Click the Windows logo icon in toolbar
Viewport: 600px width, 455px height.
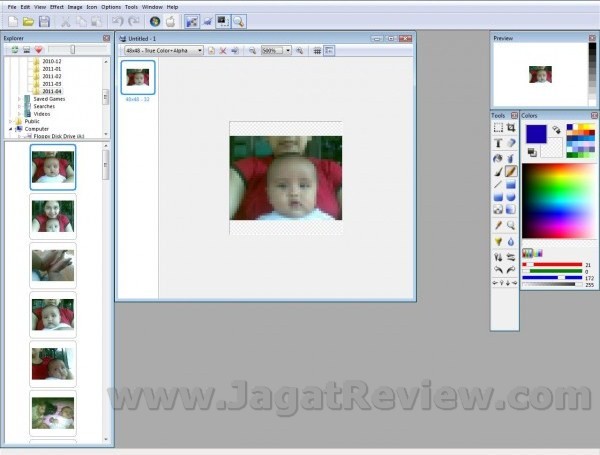pos(155,21)
